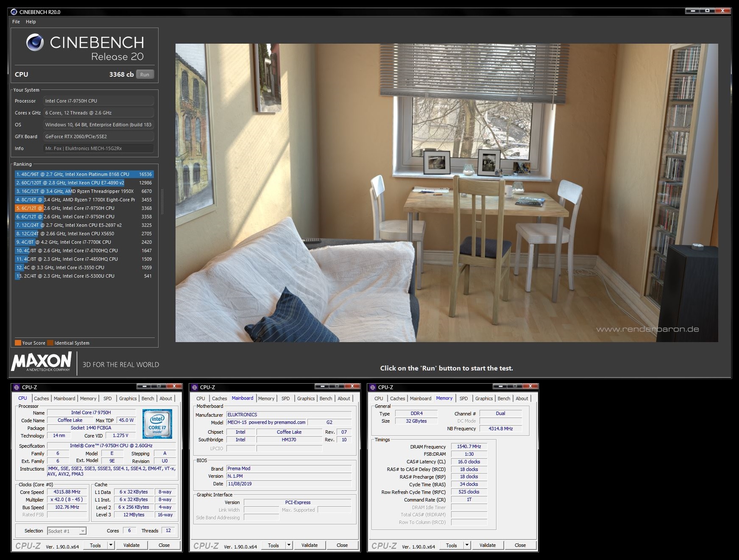Click the Cinebench icon in the title bar
Viewport: 739px width, 560px height.
[x=14, y=12]
